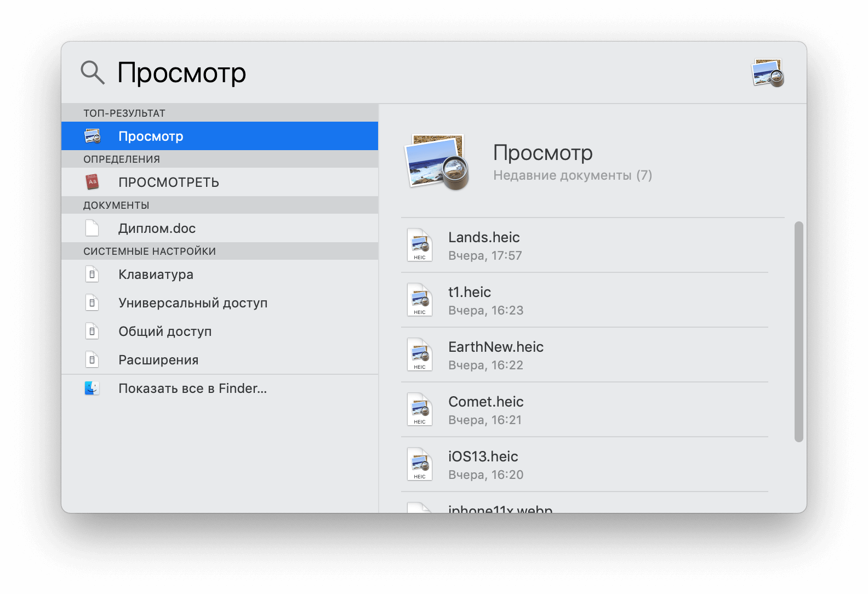Click the Вчера, 16:20 timestamp

486,475
